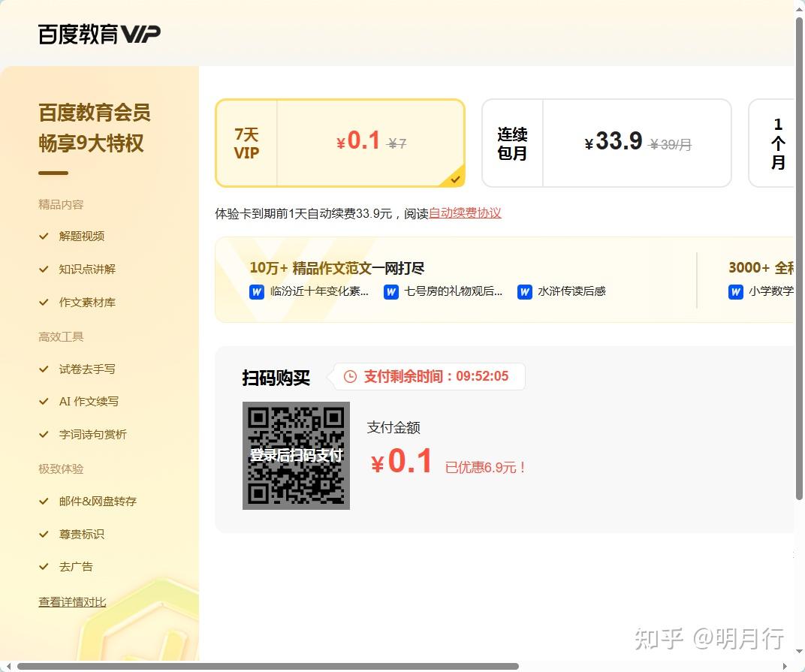Click the horizontal scrollbar thumb
Viewport: 805px width, 672px height.
point(268,666)
